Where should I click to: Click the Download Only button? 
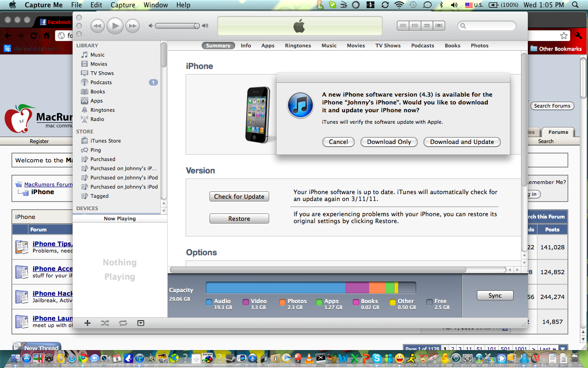(x=389, y=142)
